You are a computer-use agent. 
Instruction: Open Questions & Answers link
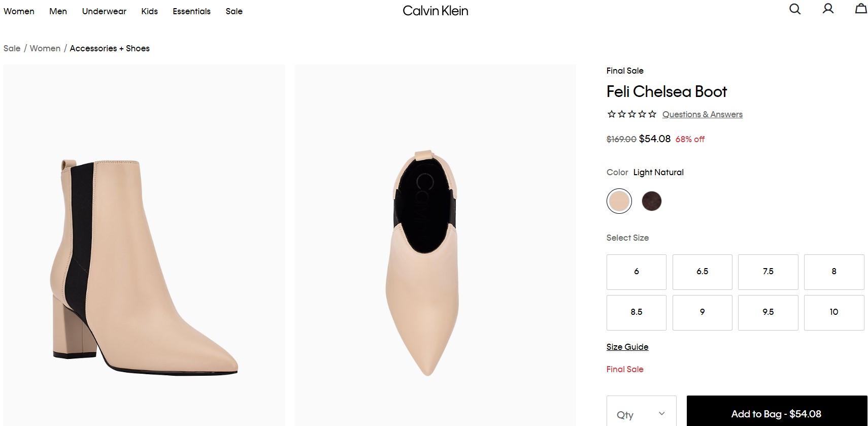tap(702, 115)
